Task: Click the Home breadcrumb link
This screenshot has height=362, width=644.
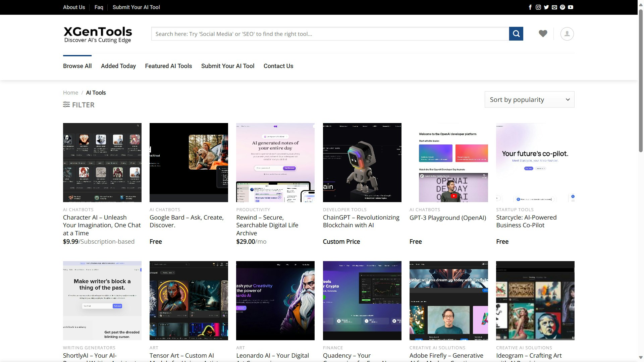Action: tap(70, 93)
